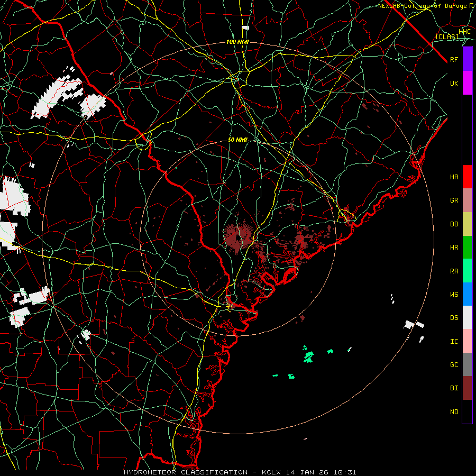Click the "WS" legend label

click(x=454, y=295)
